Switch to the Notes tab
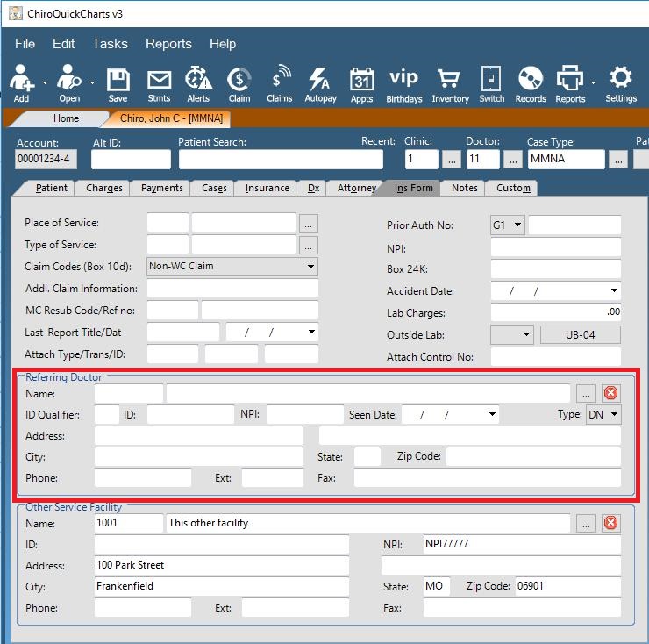This screenshot has width=649, height=644. [465, 188]
